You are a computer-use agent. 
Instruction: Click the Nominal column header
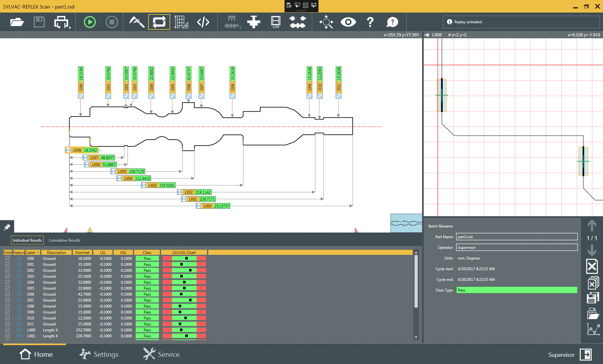click(82, 253)
